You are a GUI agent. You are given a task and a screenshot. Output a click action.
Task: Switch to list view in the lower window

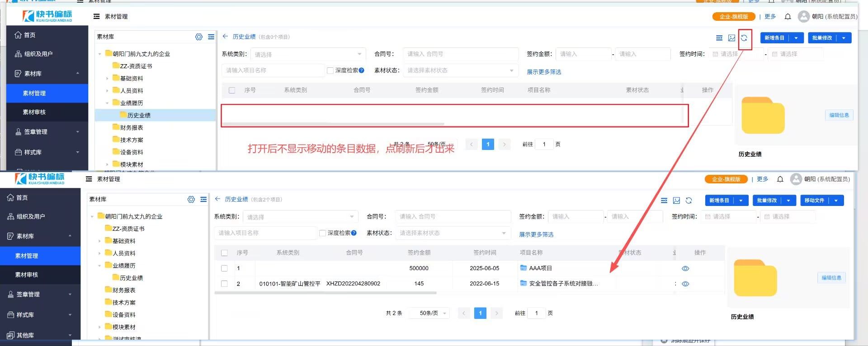click(664, 201)
